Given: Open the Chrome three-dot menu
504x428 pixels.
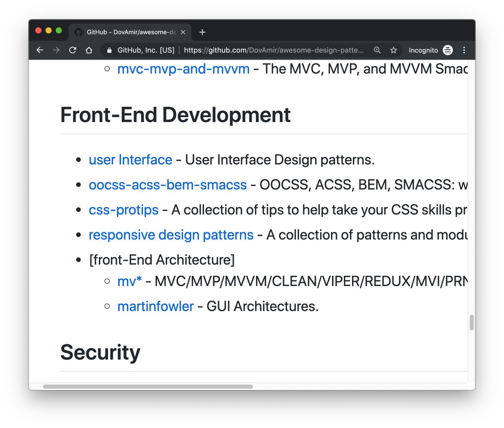Looking at the screenshot, I should click(x=464, y=50).
